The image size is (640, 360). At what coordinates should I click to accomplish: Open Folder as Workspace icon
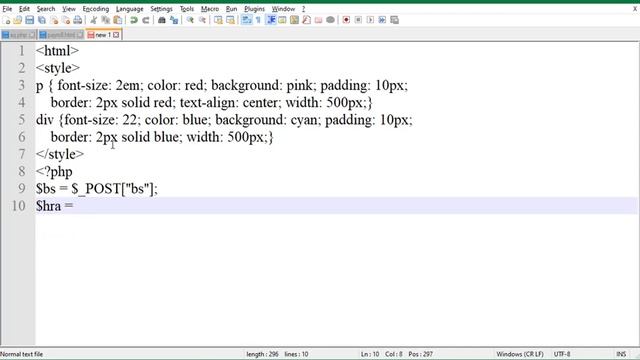tap(318, 20)
